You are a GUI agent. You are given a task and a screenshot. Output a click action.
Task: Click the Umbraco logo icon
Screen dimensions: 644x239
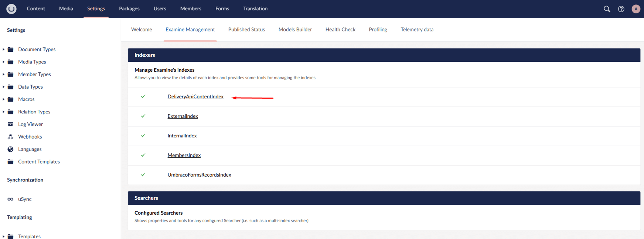tap(11, 8)
